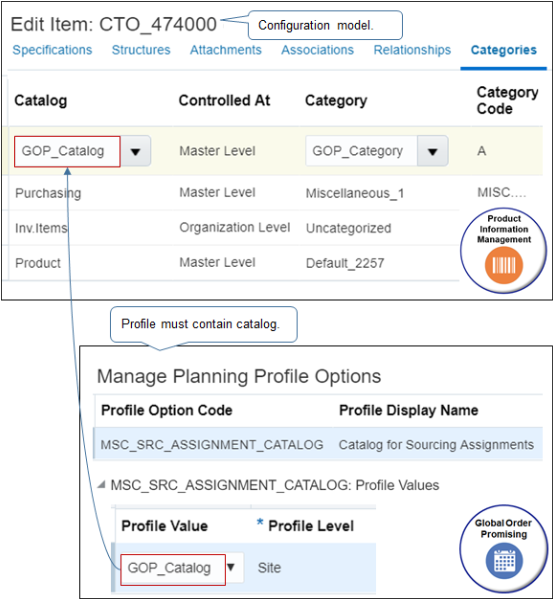Click category code A cell
The height and width of the screenshot is (600, 554).
pos(482,151)
